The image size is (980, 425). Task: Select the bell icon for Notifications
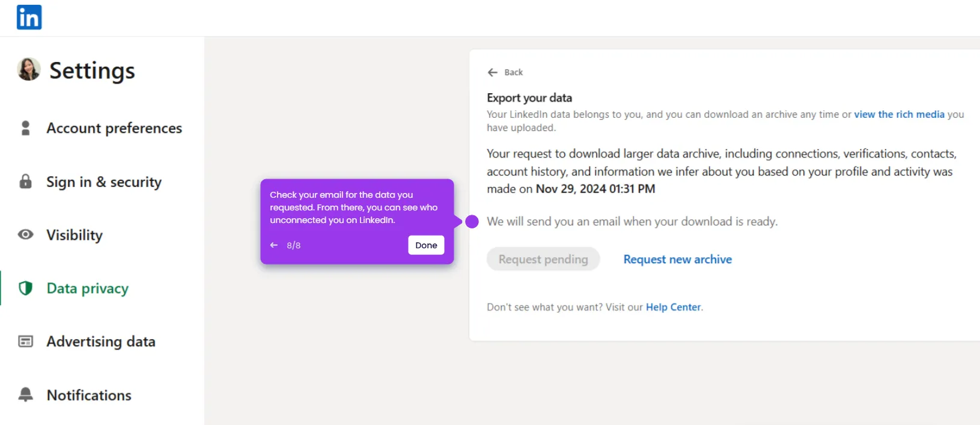click(25, 394)
